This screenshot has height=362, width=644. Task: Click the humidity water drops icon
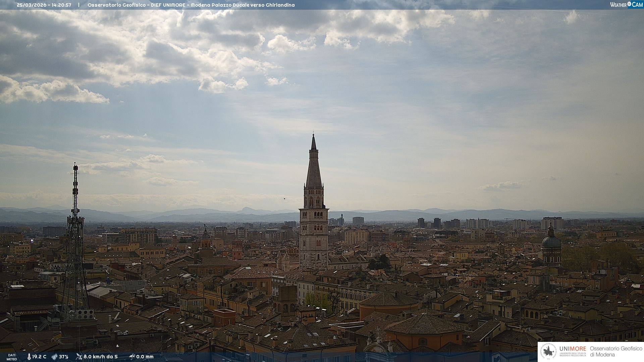(54, 357)
